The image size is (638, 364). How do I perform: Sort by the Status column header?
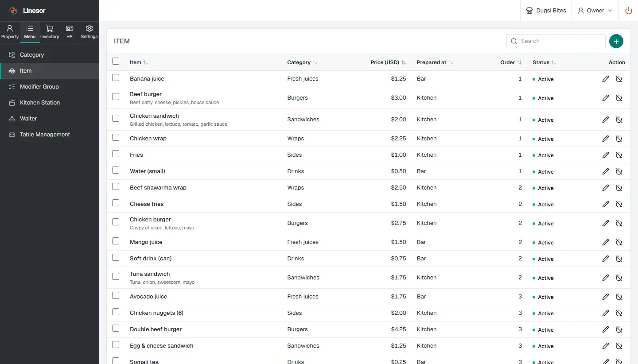pos(544,62)
